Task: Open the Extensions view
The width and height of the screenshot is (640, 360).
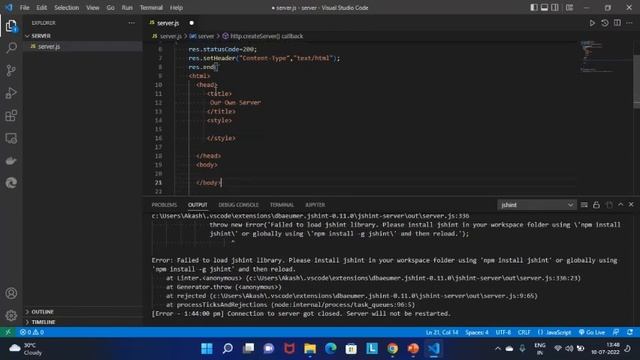Action: pyautogui.click(x=11, y=116)
